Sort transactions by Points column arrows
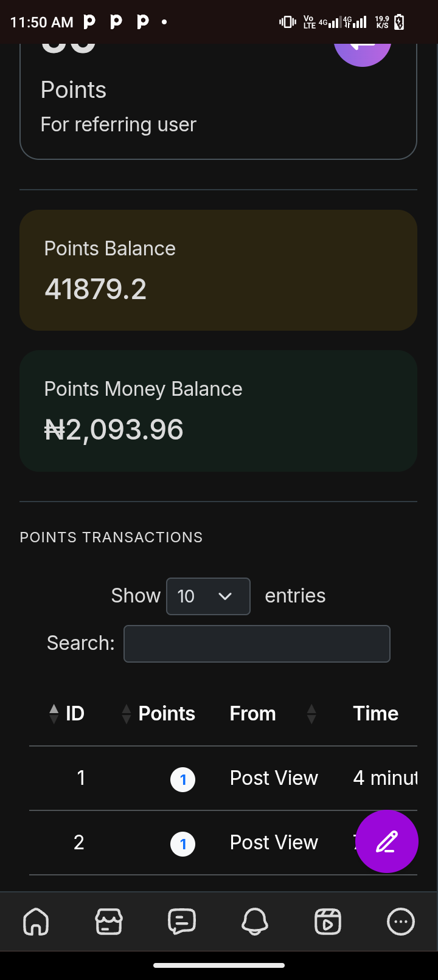 click(x=127, y=714)
